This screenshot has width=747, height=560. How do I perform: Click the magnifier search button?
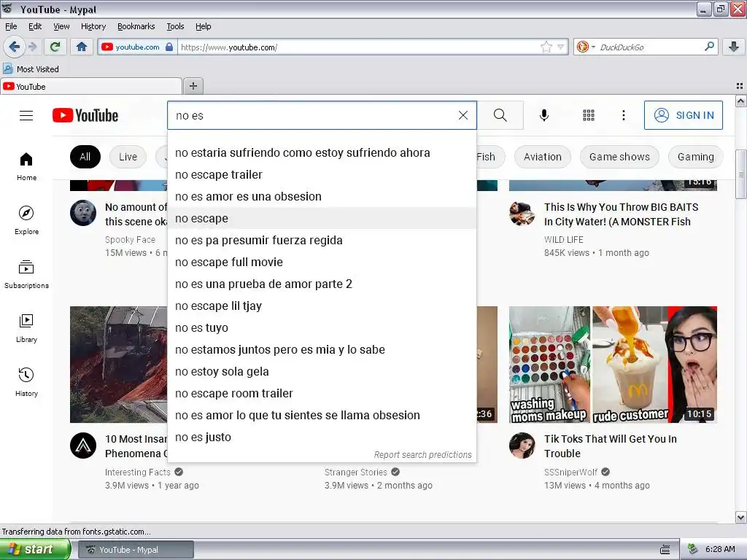point(500,115)
